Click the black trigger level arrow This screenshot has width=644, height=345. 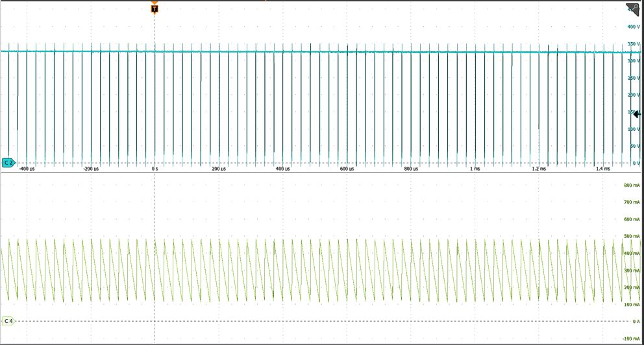(637, 114)
